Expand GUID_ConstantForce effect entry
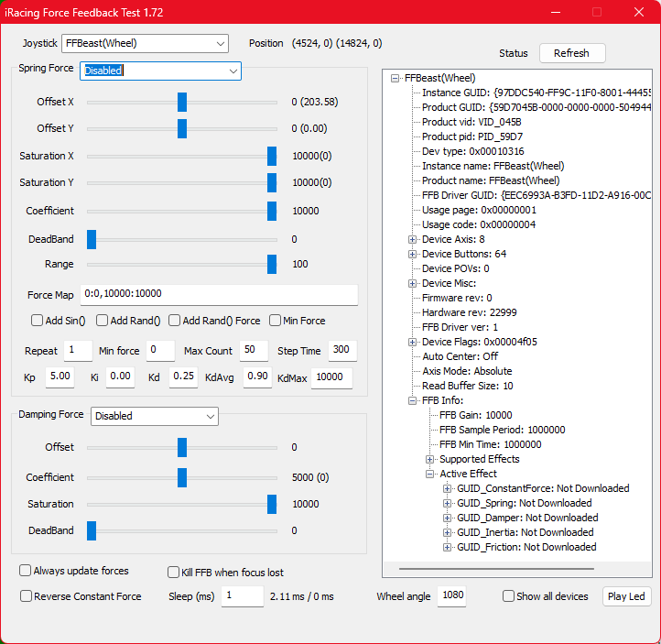661x644 pixels. click(447, 489)
